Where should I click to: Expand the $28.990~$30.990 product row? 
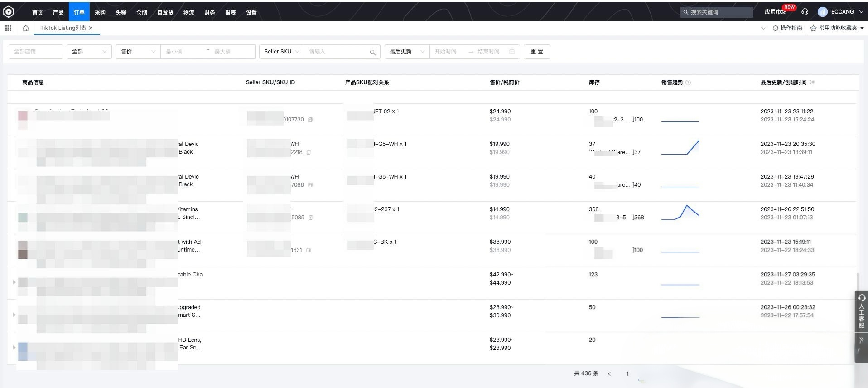(14, 315)
